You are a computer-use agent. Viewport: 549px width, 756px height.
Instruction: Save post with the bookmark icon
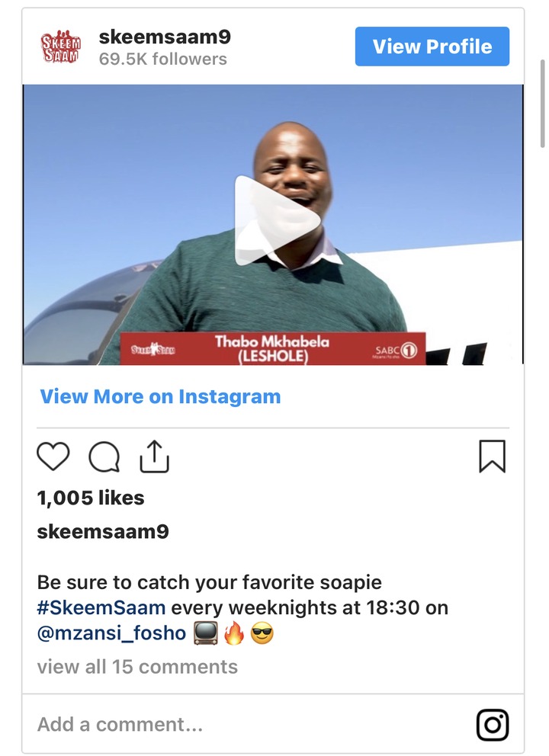[492, 456]
